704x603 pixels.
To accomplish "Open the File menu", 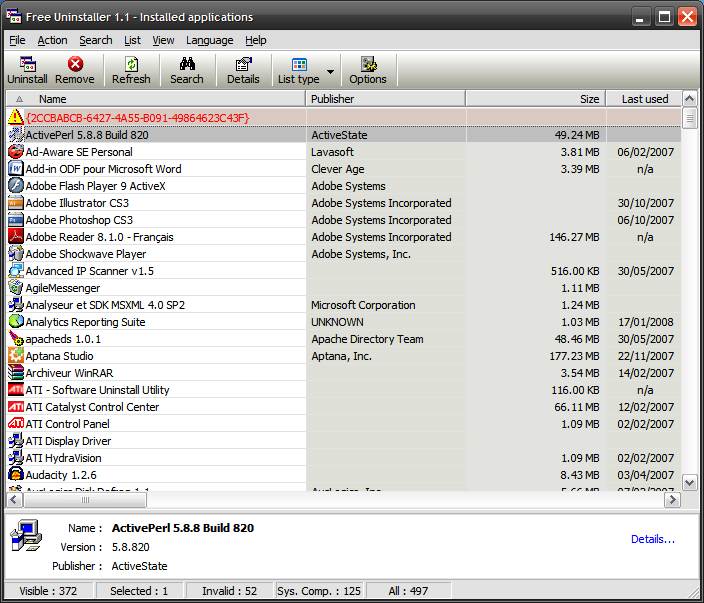I will (17, 40).
